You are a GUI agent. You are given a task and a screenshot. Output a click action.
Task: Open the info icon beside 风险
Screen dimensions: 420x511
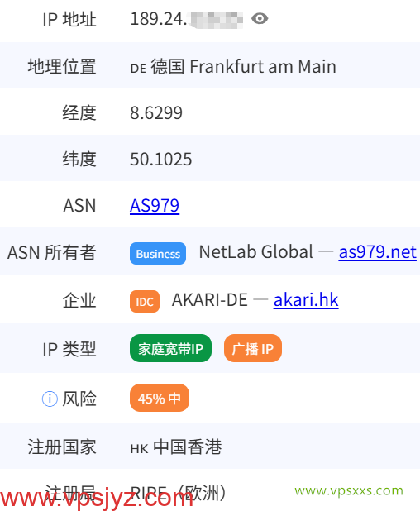click(x=50, y=399)
